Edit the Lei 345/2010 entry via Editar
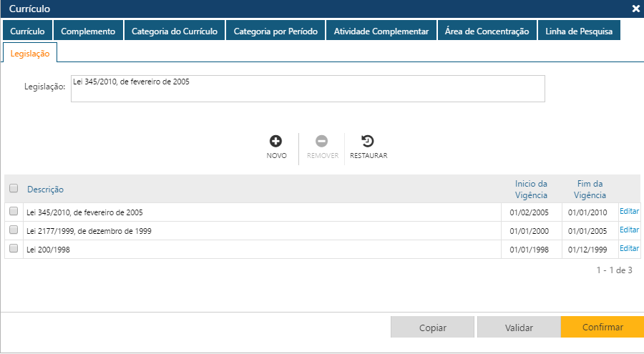Viewport: 644px width, 354px height. coord(629,212)
